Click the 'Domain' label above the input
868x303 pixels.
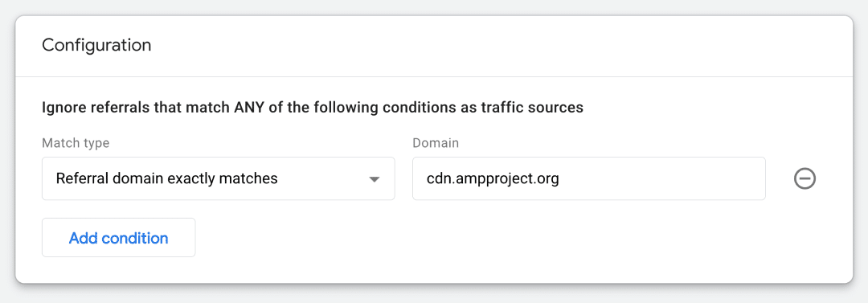click(x=436, y=143)
